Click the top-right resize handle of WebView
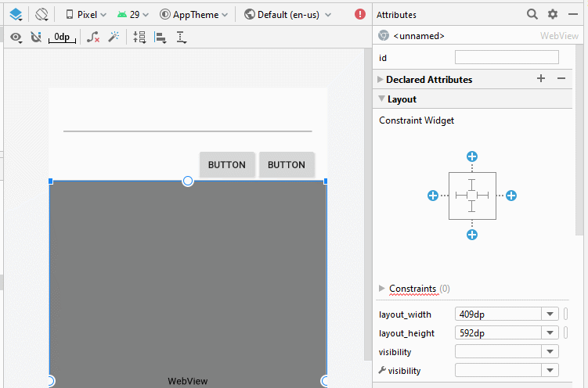This screenshot has width=588, height=388. (x=326, y=181)
